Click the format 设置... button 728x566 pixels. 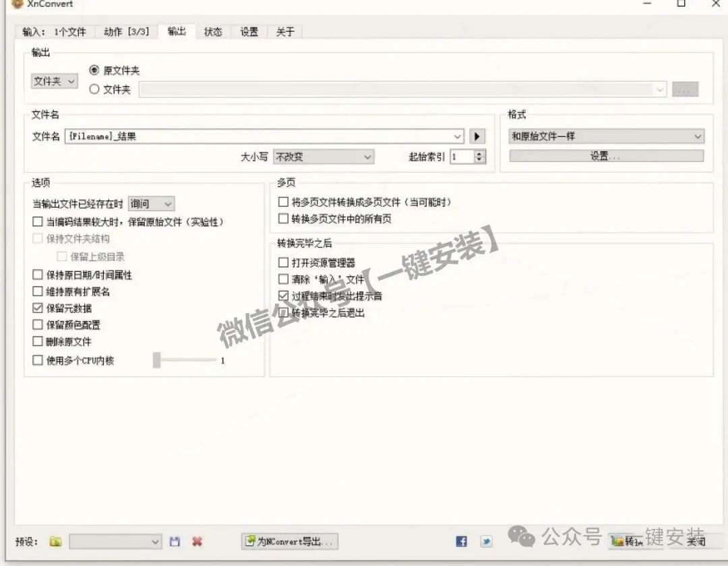[607, 156]
